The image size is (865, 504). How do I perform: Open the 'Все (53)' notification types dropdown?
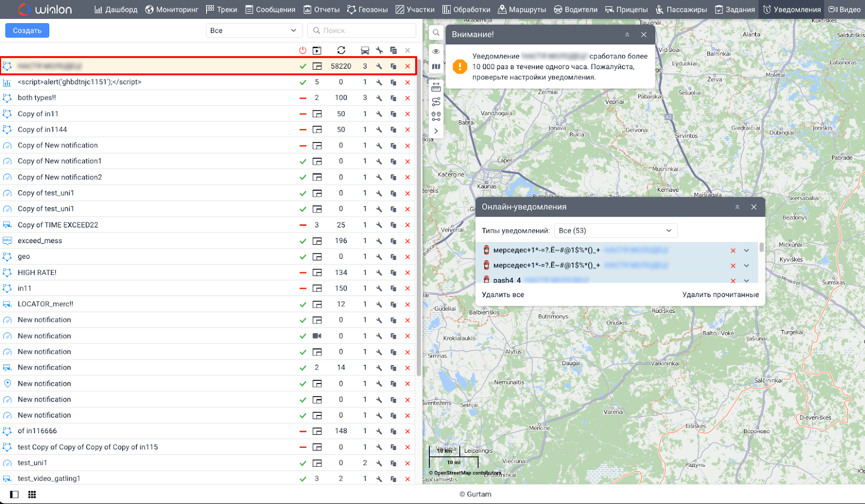click(x=615, y=231)
